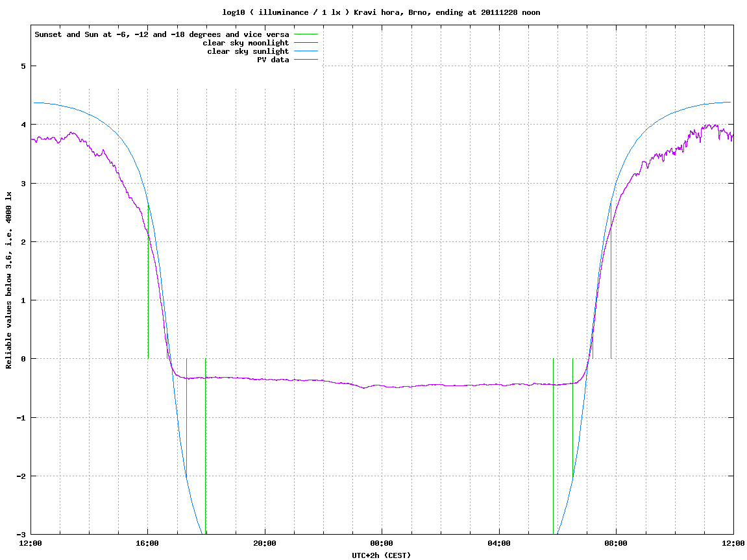
Task: Click the y-axis tick label 5
Action: 23,66
